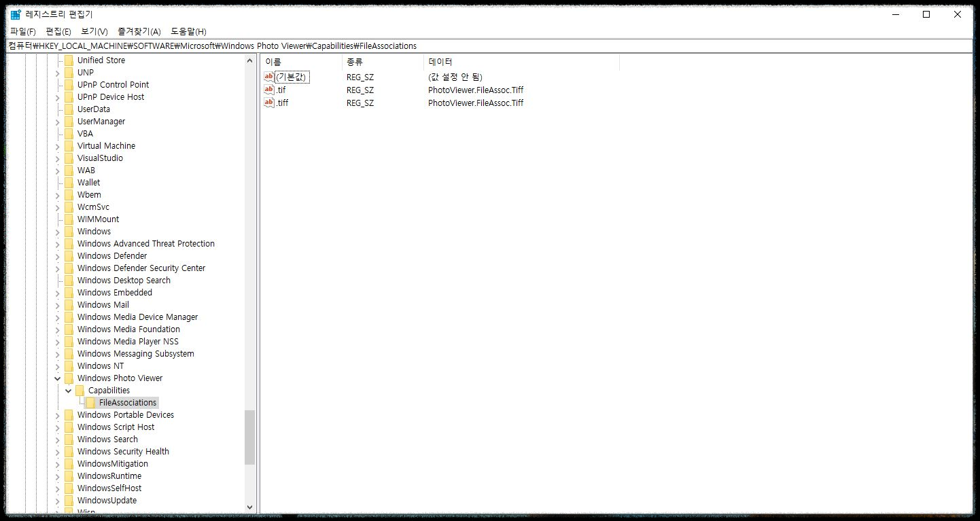Click the Unified Store folder icon

tap(69, 60)
